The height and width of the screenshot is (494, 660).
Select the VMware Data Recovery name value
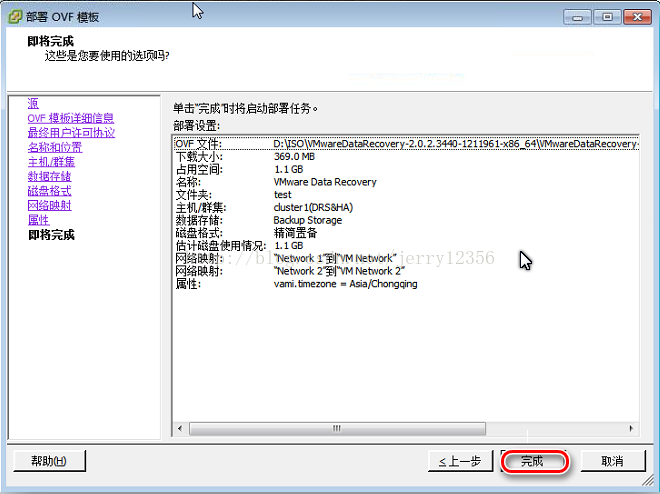pos(325,182)
